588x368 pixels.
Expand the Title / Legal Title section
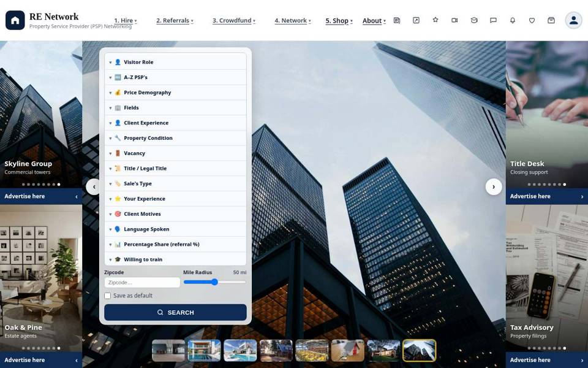pos(176,169)
